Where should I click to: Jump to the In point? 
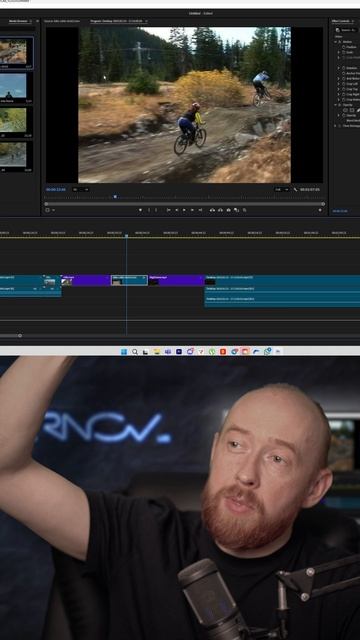tap(168, 210)
